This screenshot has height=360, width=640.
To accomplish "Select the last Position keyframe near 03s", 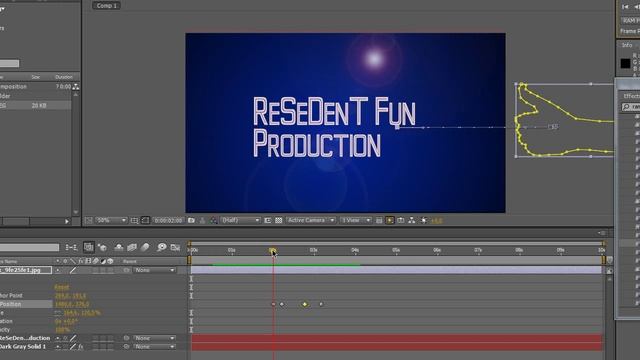I will click(321, 304).
